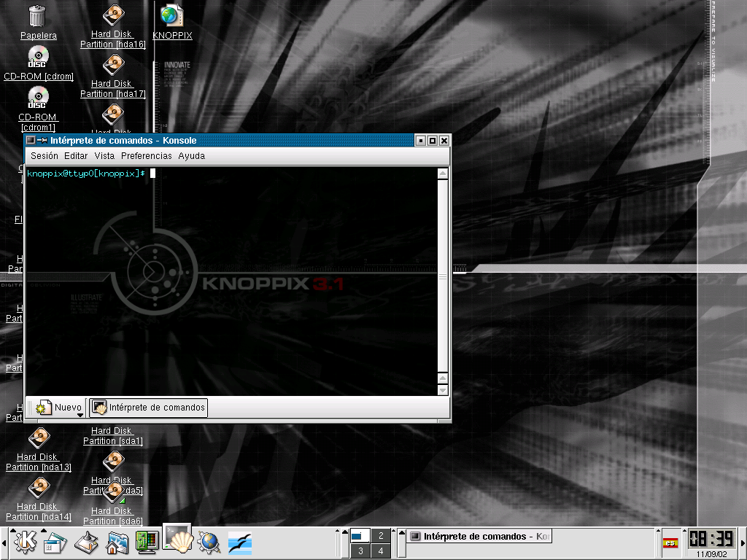Viewport: 747px width, 560px height.
Task: Minimize the Konsole window
Action: pos(421,141)
